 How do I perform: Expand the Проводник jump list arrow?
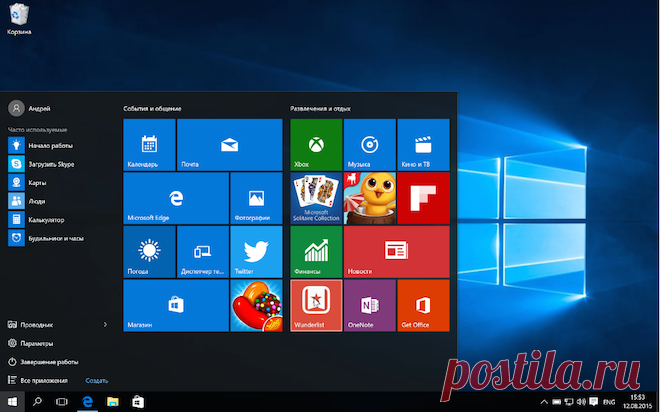coord(105,324)
